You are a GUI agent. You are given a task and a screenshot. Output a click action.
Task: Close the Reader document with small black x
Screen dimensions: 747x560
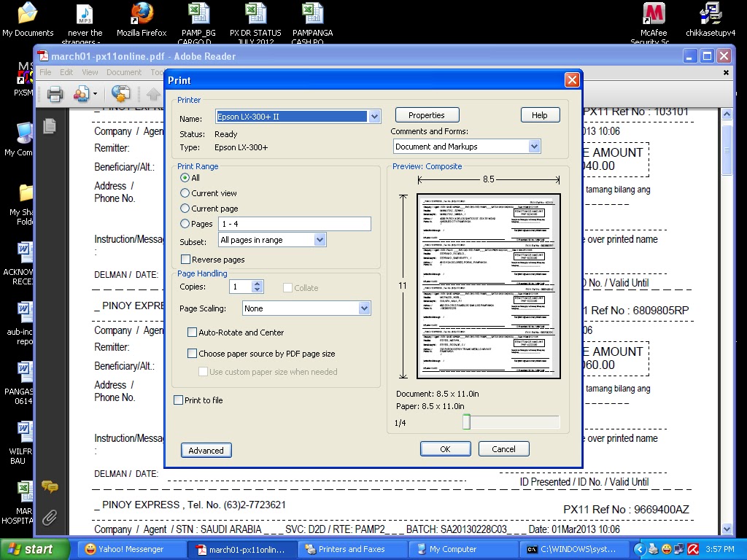pyautogui.click(x=726, y=72)
